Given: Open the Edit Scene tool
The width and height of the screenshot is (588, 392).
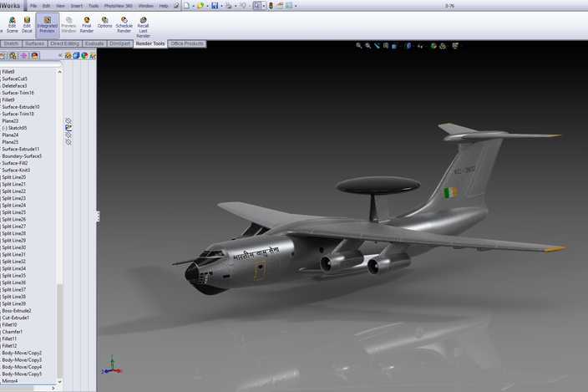Looking at the screenshot, I should [x=12, y=25].
